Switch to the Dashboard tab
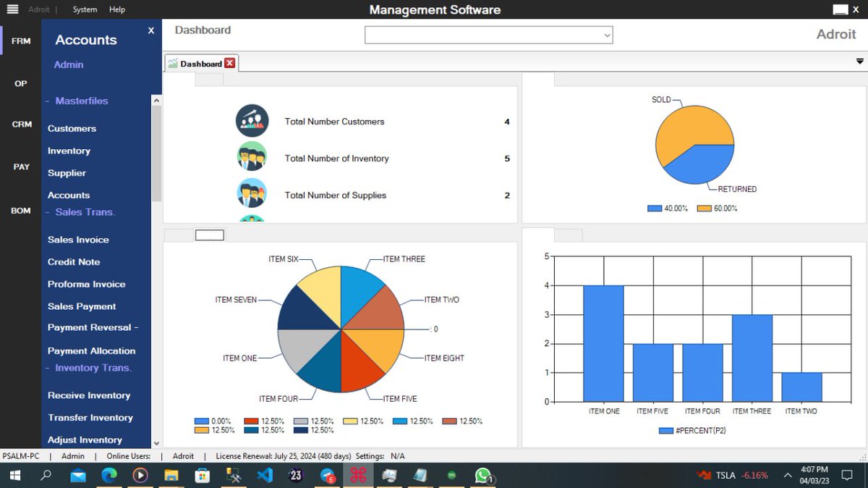 (200, 63)
